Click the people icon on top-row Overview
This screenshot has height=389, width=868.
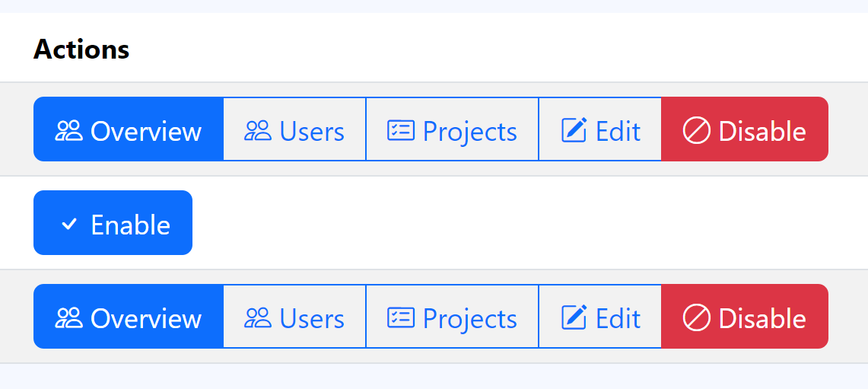pos(69,131)
